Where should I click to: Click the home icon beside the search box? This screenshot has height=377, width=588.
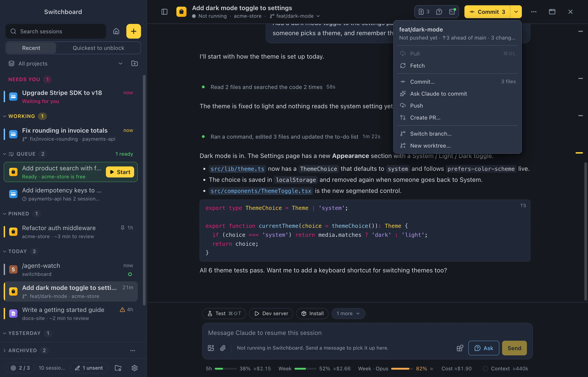pos(116,31)
